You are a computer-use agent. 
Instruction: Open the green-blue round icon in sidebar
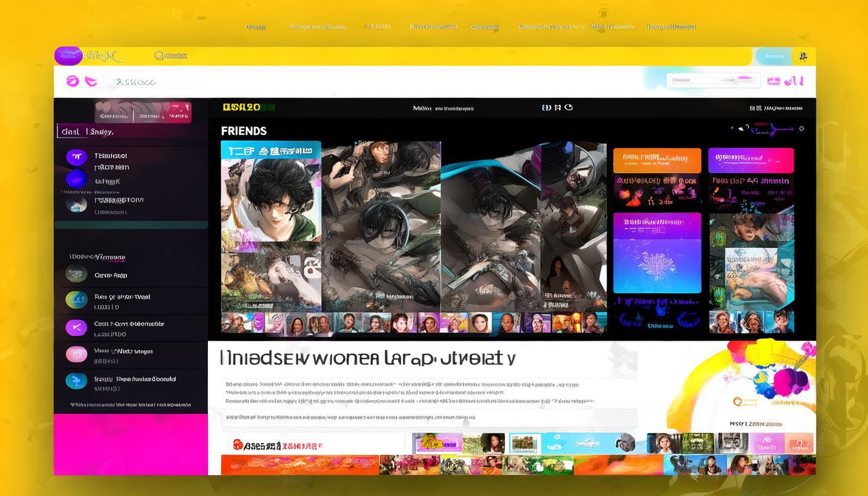coord(76,300)
